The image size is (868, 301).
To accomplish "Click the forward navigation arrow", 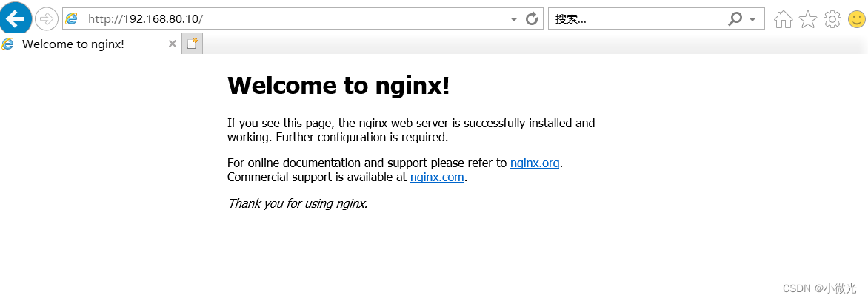I will coord(47,19).
